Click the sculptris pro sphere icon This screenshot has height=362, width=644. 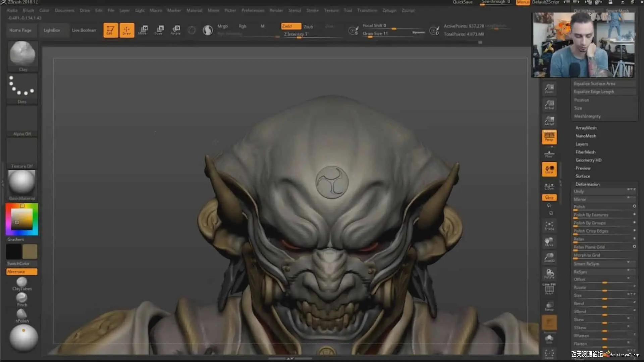click(208, 31)
